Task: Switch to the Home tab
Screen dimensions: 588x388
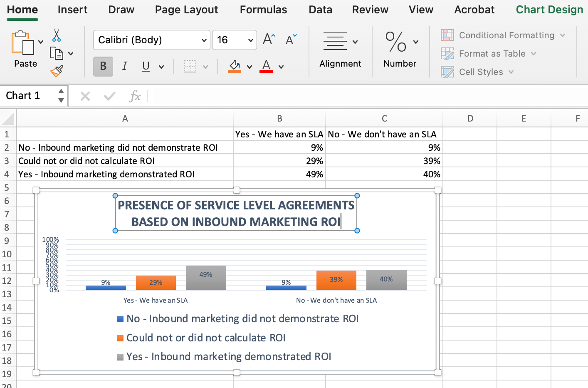Action: pos(22,10)
